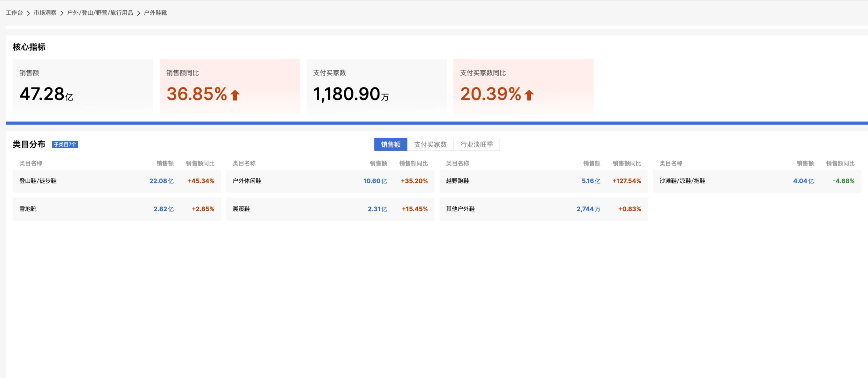This screenshot has width=868, height=378.
Task: Click the up arrow beside 36.85%
Action: pos(235,95)
